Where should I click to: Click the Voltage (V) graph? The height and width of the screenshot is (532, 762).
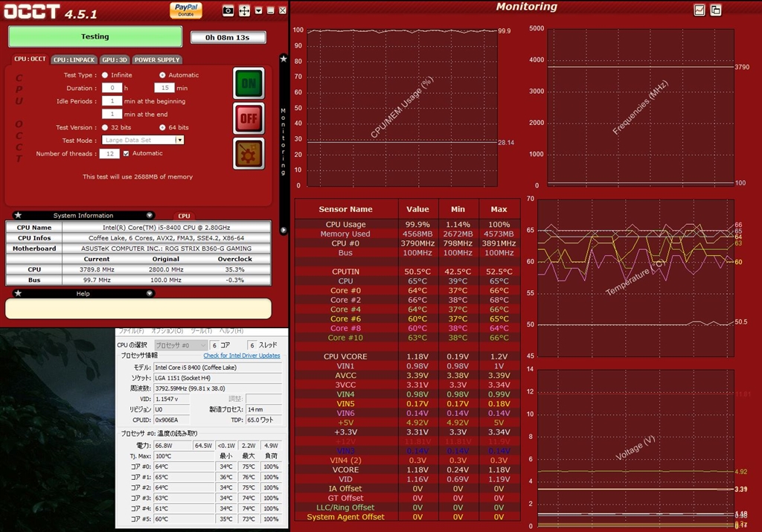635,447
